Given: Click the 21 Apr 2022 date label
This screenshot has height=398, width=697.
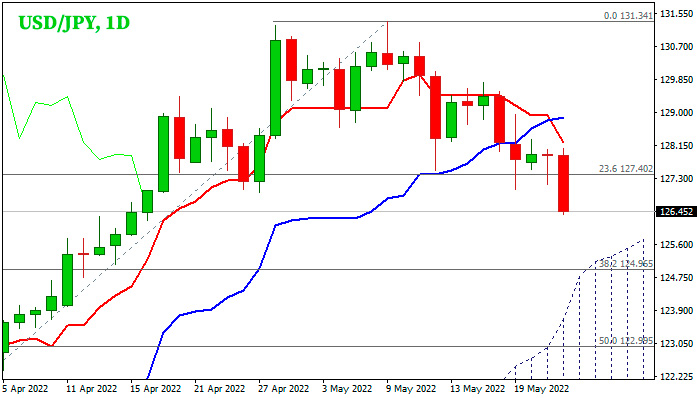Looking at the screenshot, I should (220, 389).
